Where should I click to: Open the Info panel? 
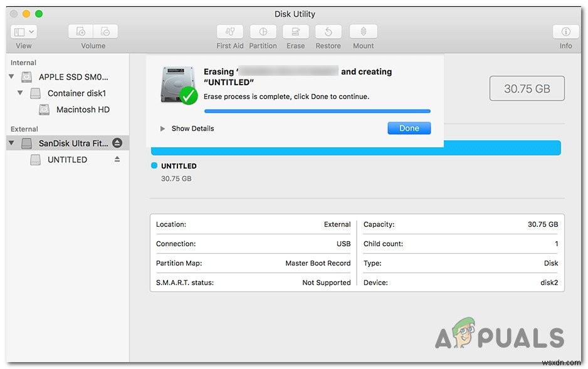565,32
